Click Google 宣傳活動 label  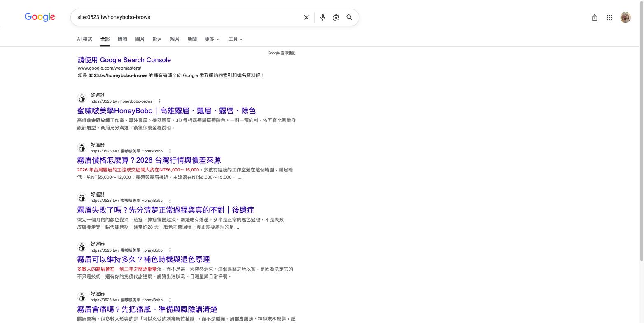pos(282,53)
